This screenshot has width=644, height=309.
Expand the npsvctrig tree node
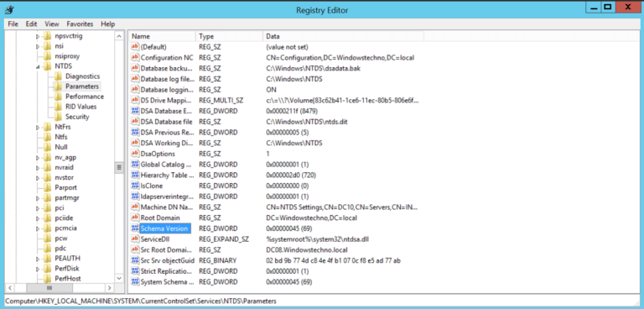pos(38,36)
